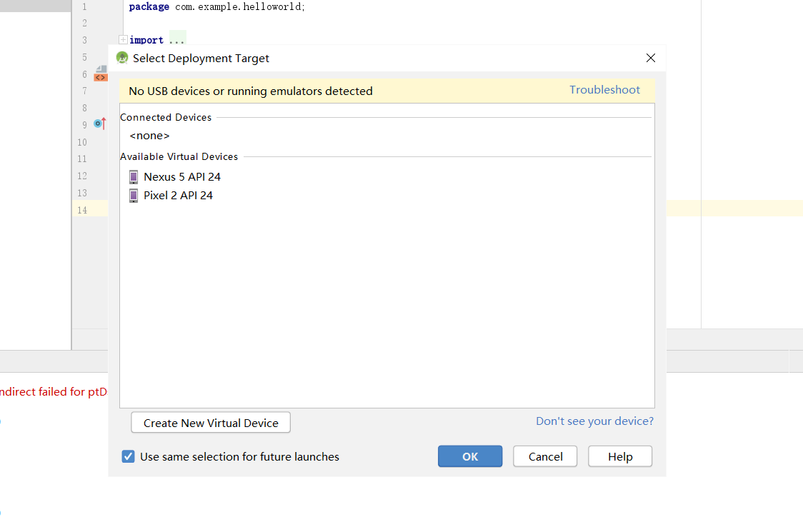Click the phone icon beside Nexus 5
Image resolution: width=803 pixels, height=532 pixels.
pyautogui.click(x=134, y=177)
